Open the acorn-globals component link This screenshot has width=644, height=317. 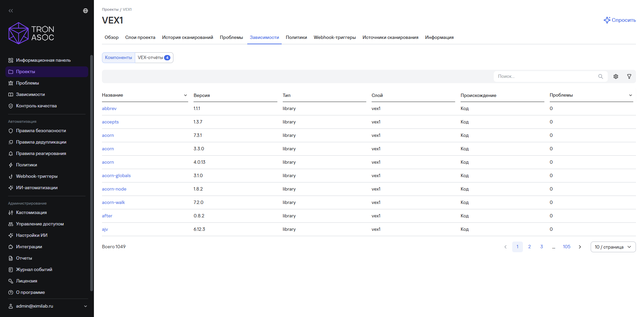(x=116, y=176)
